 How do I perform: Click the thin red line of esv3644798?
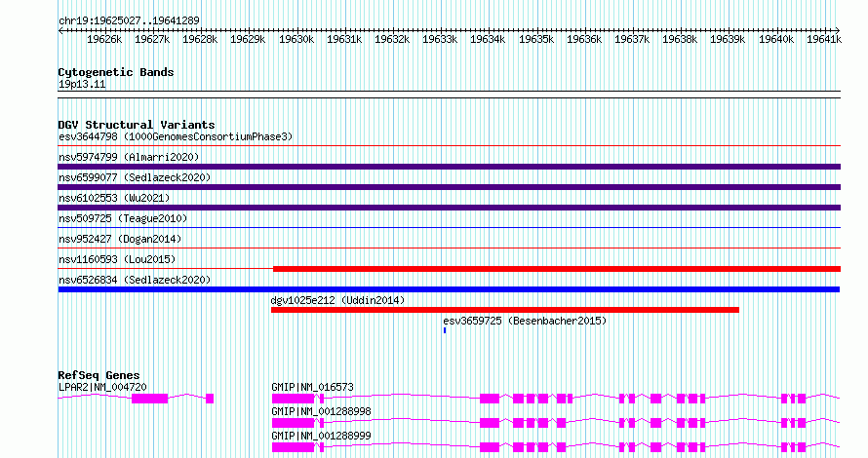pos(449,146)
